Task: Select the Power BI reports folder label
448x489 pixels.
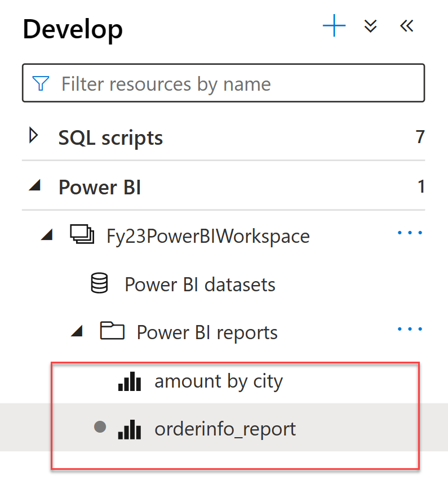Action: tap(207, 333)
